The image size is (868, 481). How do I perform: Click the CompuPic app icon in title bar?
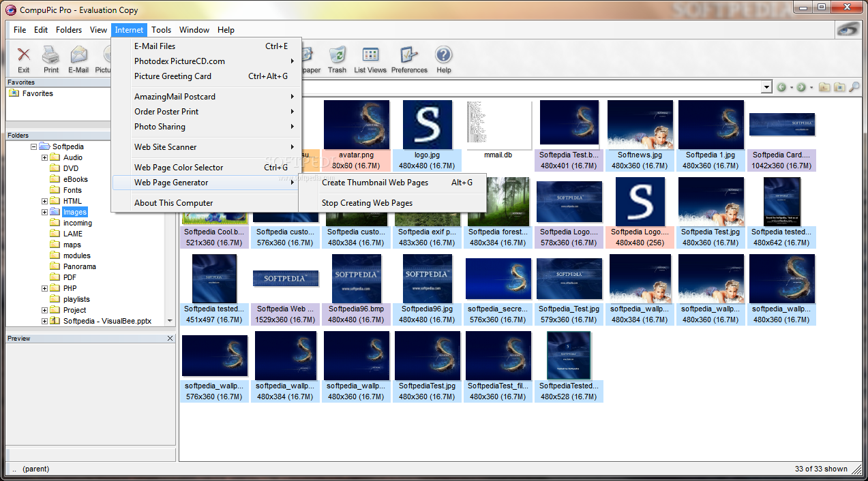tap(11, 10)
